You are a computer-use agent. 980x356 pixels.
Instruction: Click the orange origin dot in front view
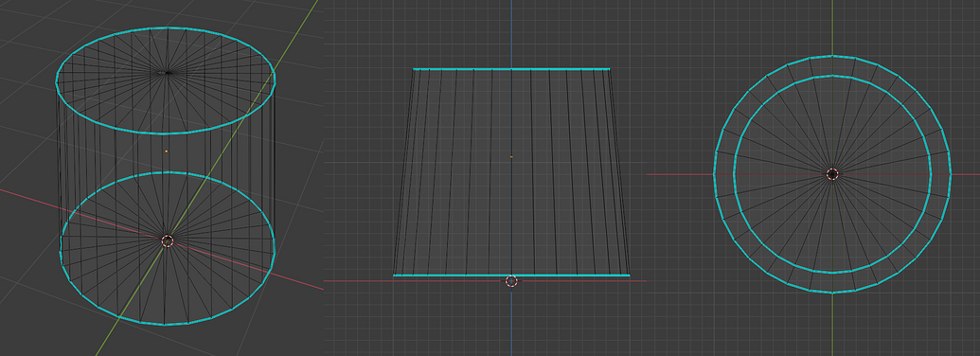[x=511, y=156]
